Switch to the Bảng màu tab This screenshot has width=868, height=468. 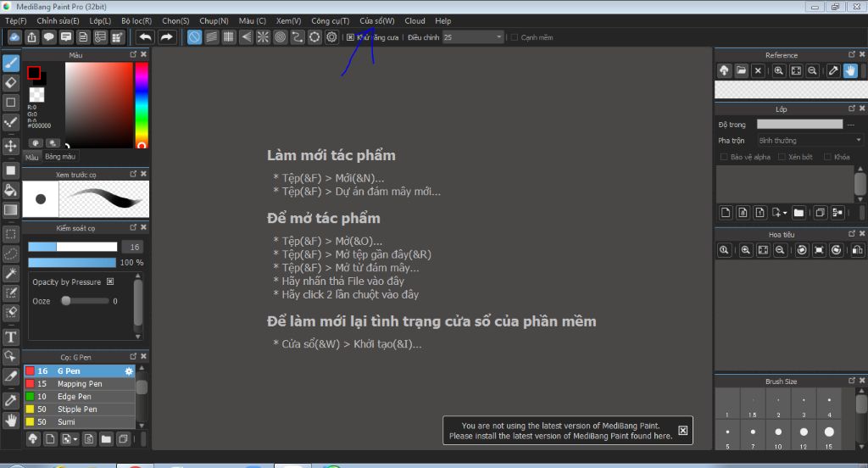(60, 157)
